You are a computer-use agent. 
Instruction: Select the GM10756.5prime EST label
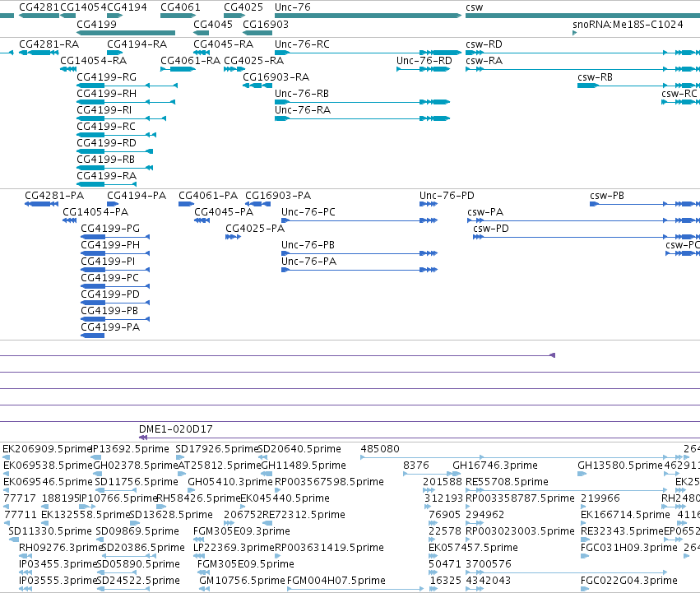(242, 581)
